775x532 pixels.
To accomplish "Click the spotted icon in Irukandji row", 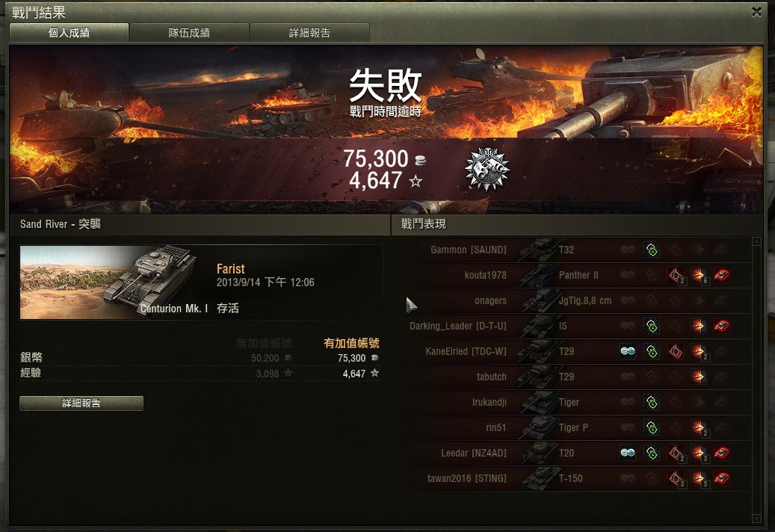I will (x=652, y=402).
